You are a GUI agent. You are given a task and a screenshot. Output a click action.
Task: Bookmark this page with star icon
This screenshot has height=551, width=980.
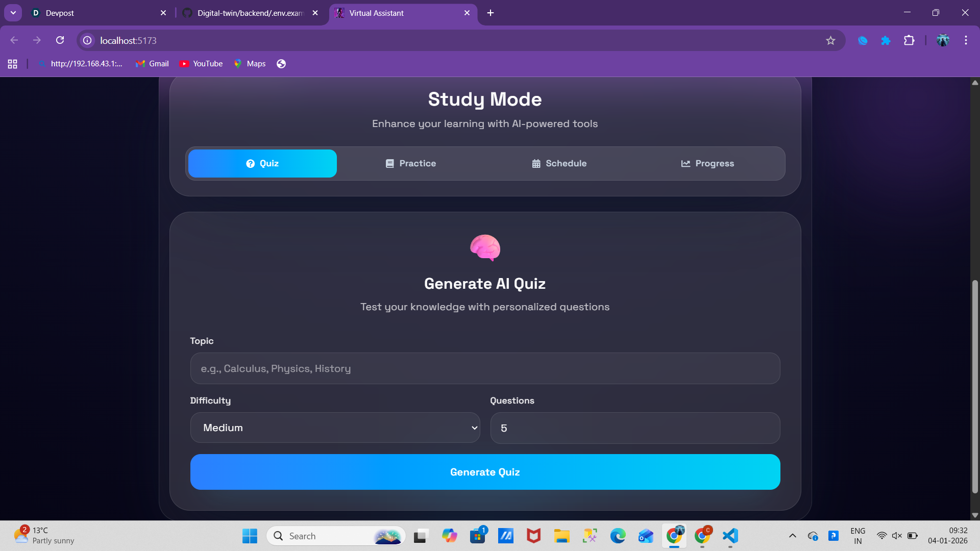(830, 40)
